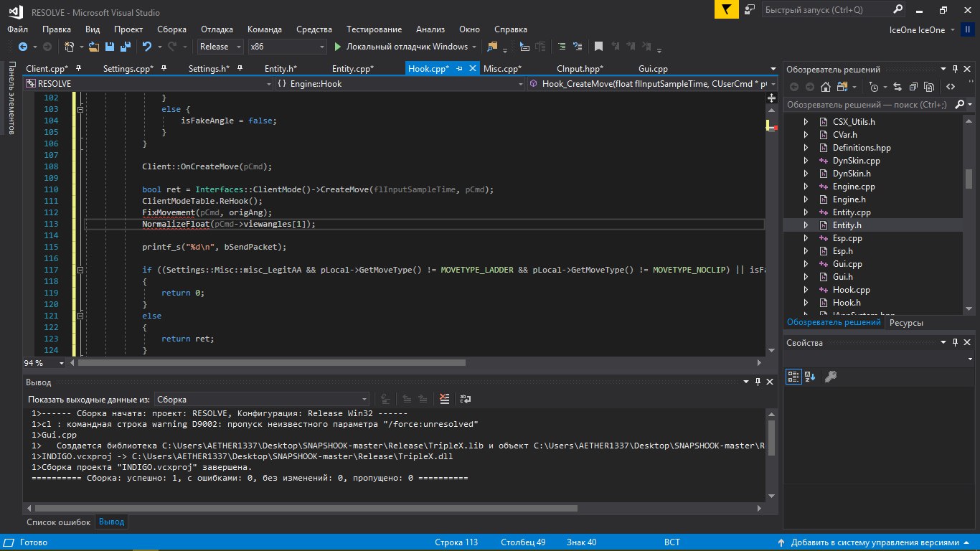980x551 pixels.
Task: Collapse all items in Solution Explorer
Action: [x=912, y=87]
